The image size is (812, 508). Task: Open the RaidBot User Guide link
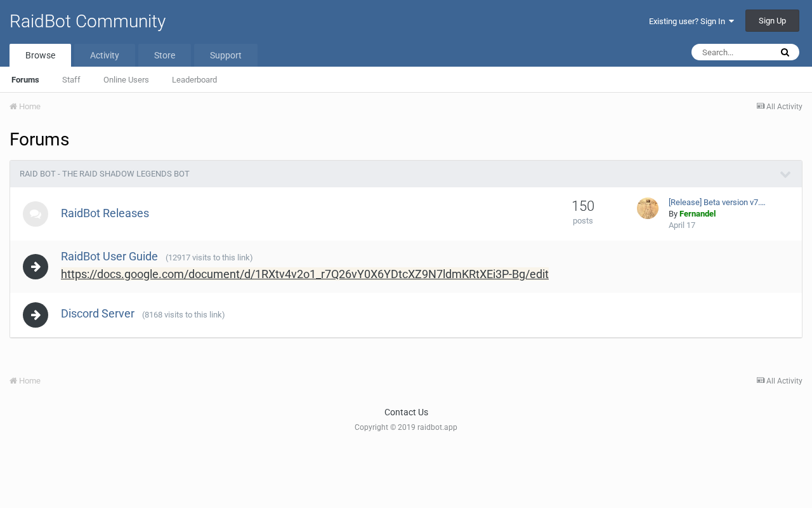(x=109, y=257)
